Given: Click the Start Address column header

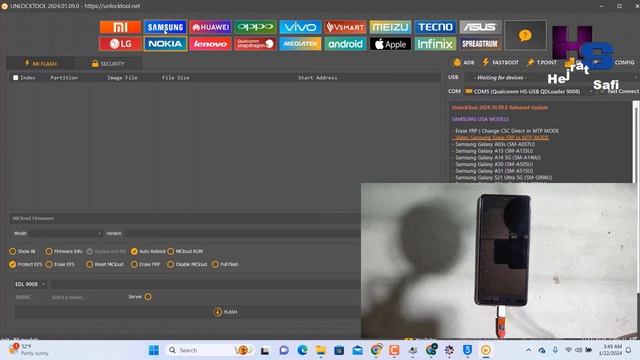Looking at the screenshot, I should pyautogui.click(x=318, y=78).
